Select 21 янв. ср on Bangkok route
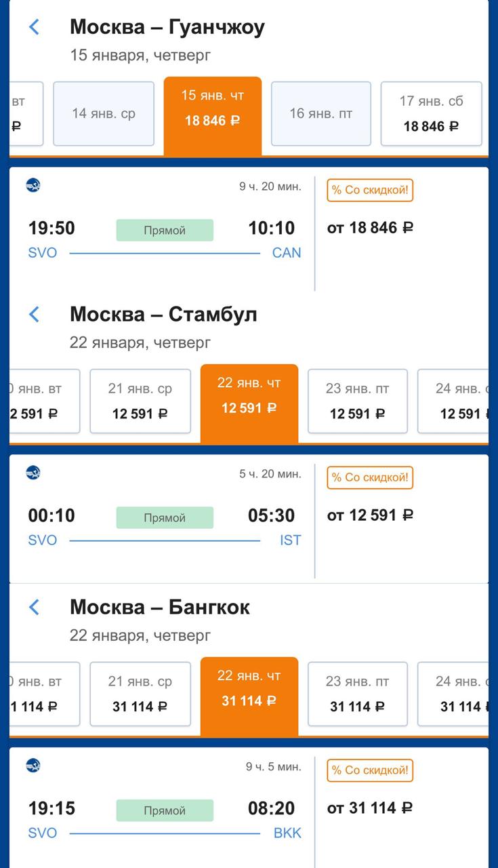Screen dimensions: 498x868 [140, 694]
